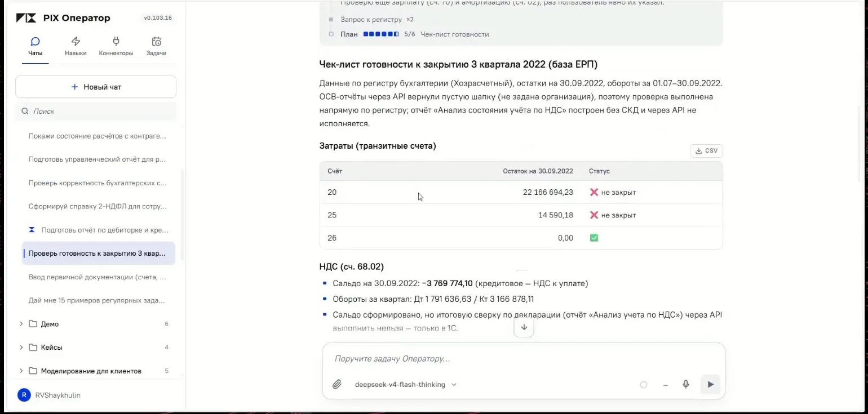Open chat 'Подготовь управленческий отчёт для р...'
Image resolution: width=868 pixels, height=414 pixels.
pos(98,159)
